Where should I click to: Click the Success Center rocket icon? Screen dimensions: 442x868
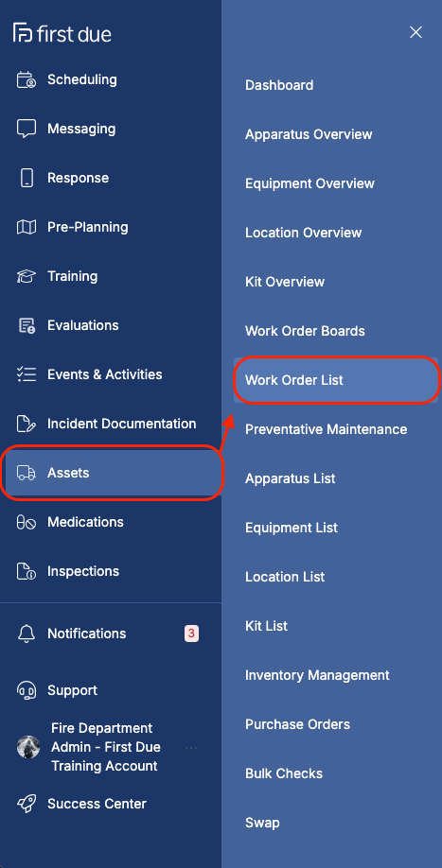pyautogui.click(x=27, y=804)
